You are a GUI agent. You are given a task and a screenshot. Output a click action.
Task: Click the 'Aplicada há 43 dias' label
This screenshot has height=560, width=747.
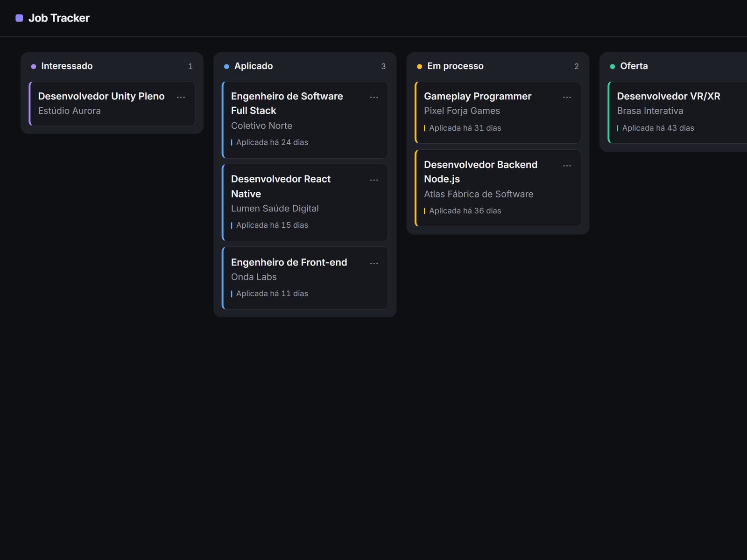tap(658, 128)
